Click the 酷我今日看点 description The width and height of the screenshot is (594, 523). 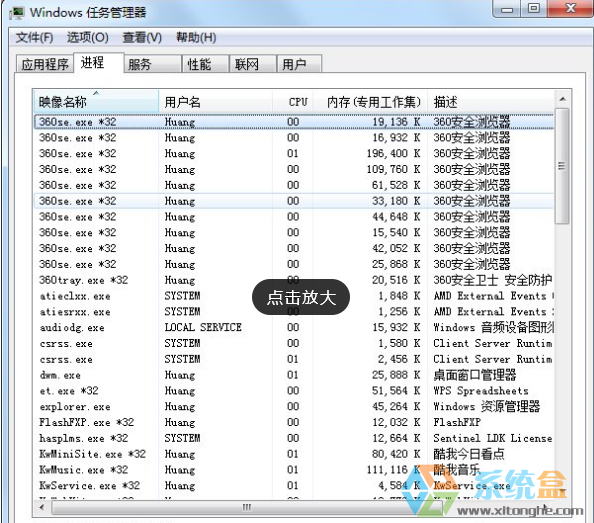(469, 454)
